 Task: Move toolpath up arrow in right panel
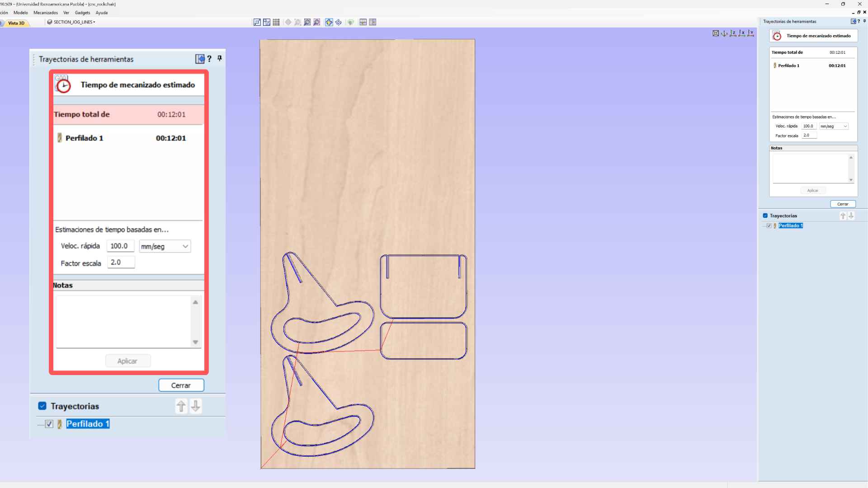tap(843, 216)
